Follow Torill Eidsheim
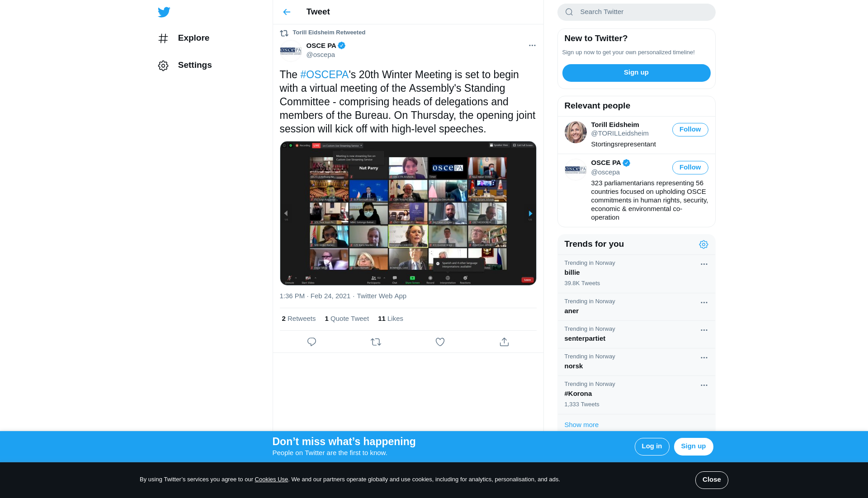Viewport: 868px width, 498px height. (690, 130)
